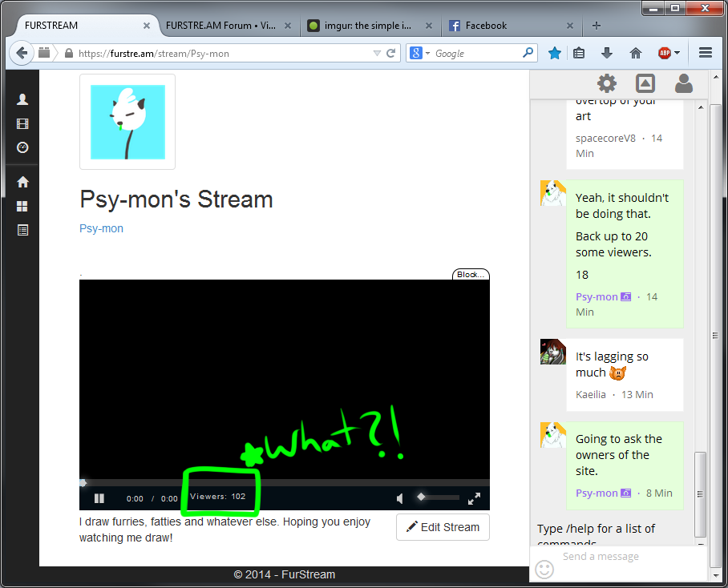Open the Firefox hamburger menu
Image resolution: width=728 pixels, height=588 pixels.
point(706,53)
